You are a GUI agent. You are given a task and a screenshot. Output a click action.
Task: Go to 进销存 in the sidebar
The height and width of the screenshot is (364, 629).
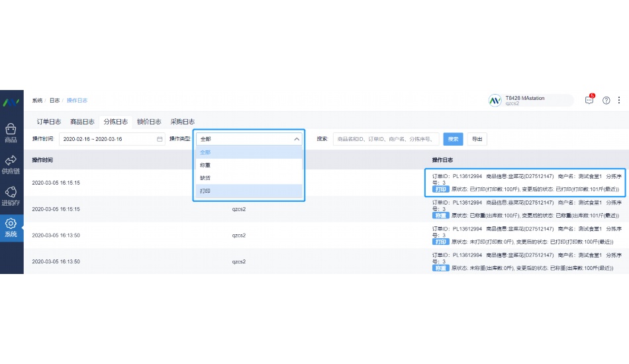coord(11,195)
